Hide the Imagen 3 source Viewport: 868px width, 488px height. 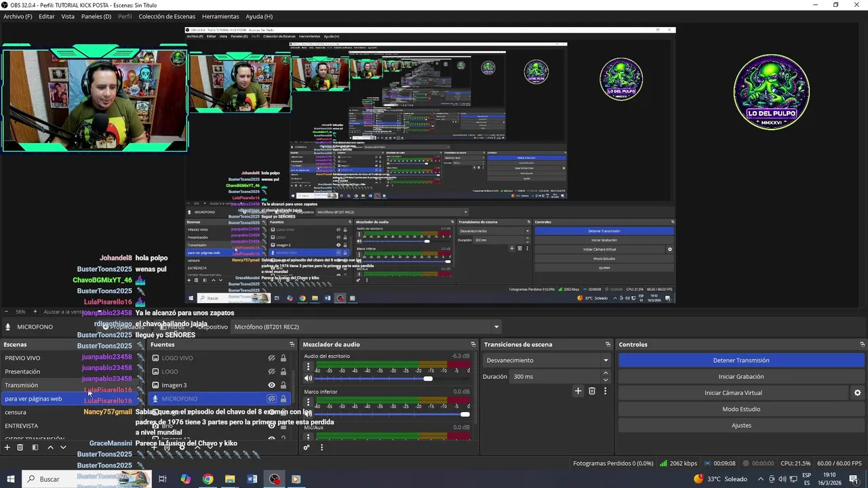[x=271, y=385]
